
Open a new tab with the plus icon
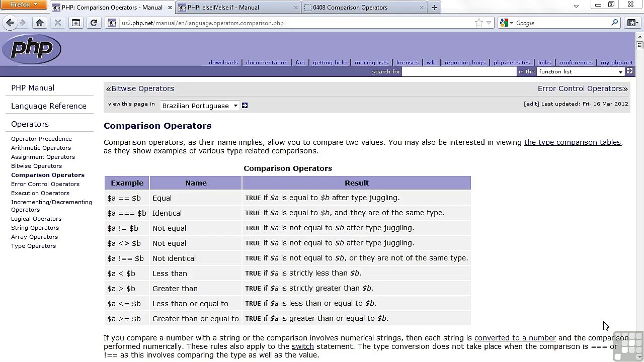pyautogui.click(x=434, y=7)
